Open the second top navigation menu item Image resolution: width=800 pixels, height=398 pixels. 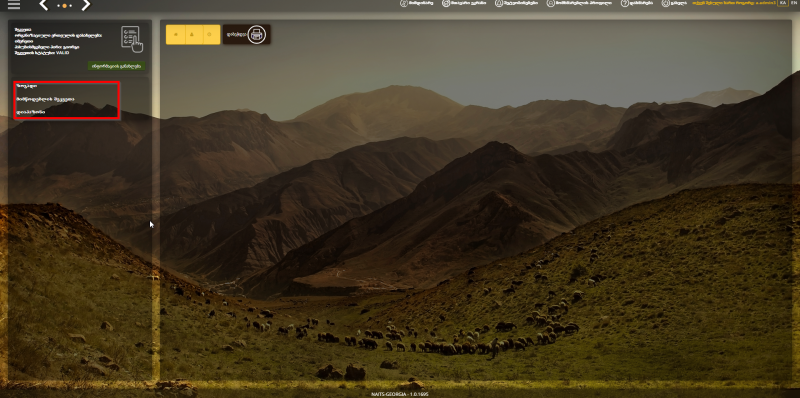[464, 3]
